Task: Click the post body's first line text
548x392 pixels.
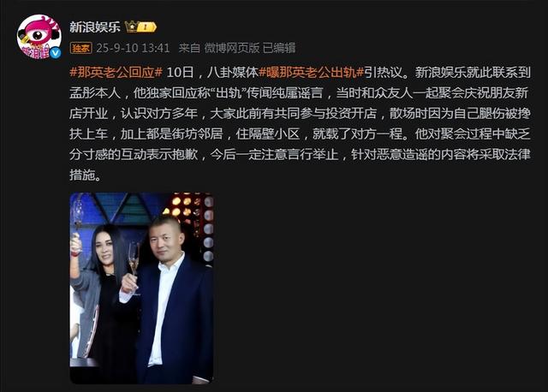Action: point(301,72)
